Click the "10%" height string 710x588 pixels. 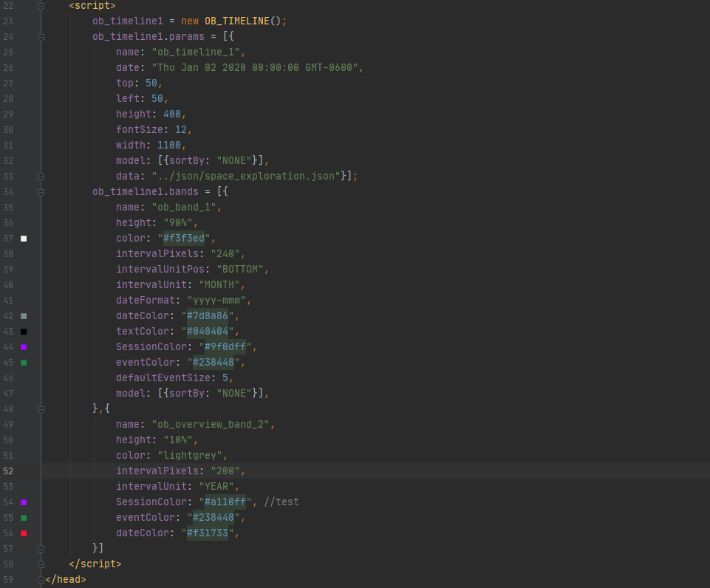pos(178,440)
